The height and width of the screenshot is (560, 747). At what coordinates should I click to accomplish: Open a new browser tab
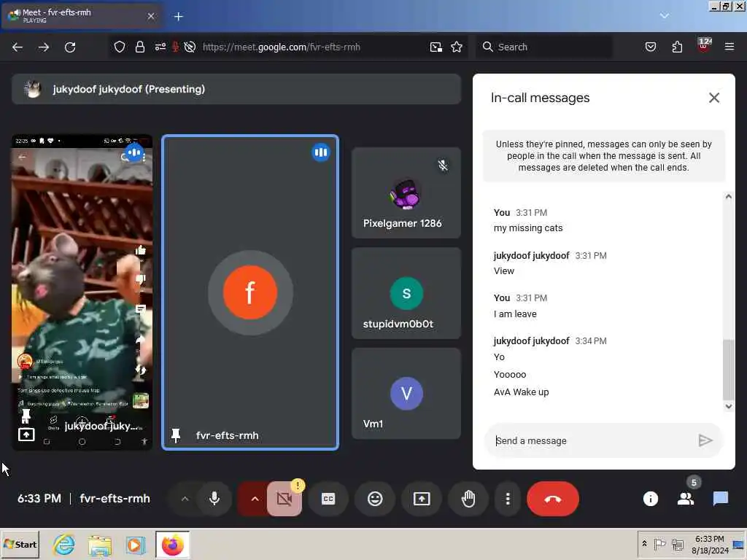[179, 17]
